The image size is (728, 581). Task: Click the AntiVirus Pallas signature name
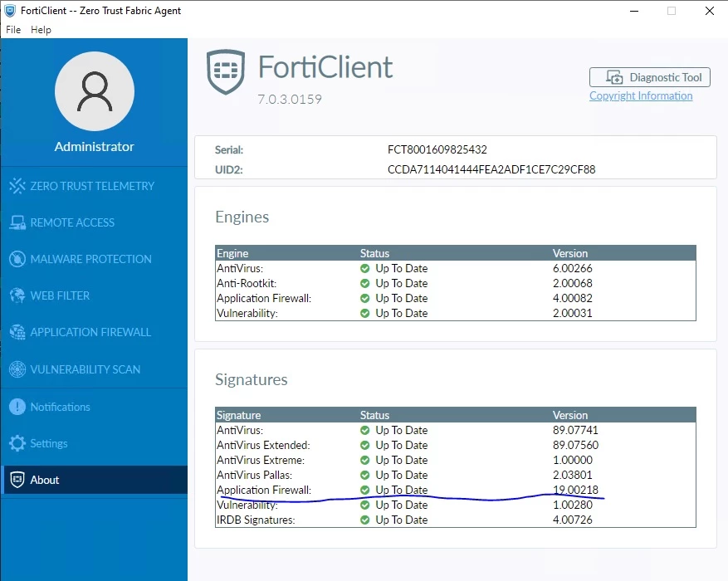point(255,475)
